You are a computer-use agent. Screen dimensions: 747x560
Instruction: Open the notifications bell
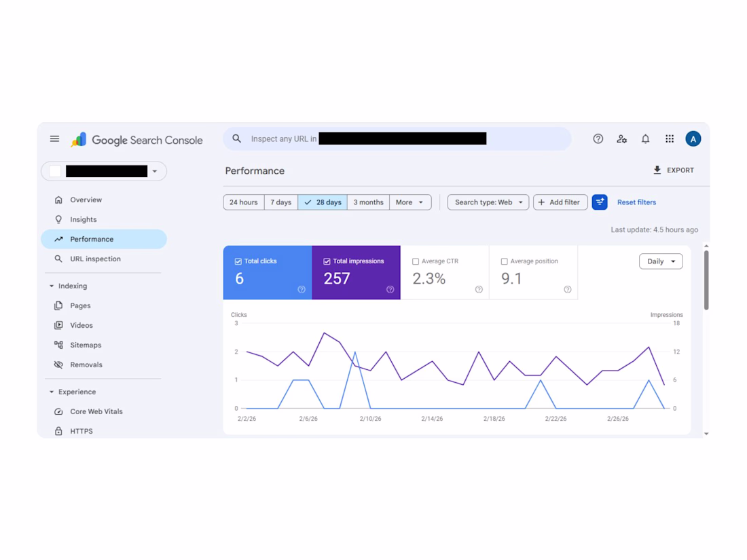click(645, 138)
